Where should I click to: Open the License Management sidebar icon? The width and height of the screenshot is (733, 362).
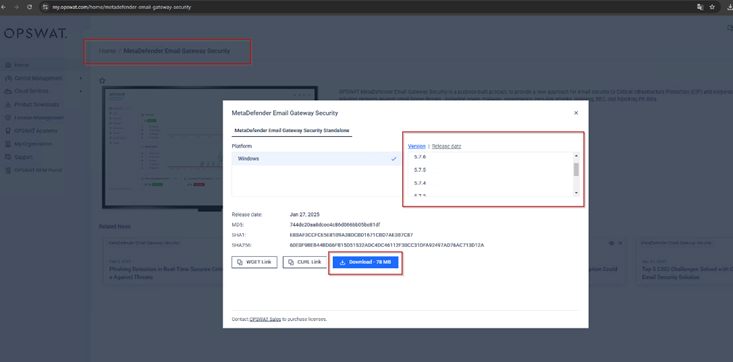[x=8, y=117]
